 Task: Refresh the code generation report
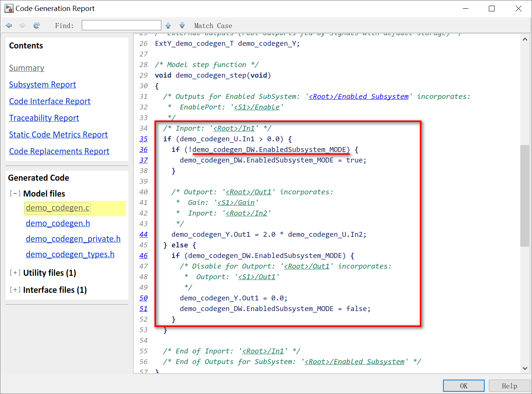coord(37,25)
